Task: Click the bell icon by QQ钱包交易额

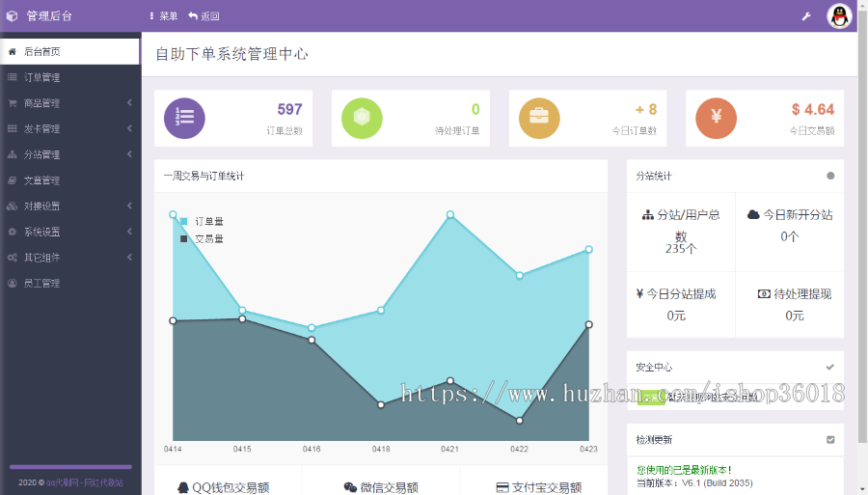Action: pyautogui.click(x=183, y=487)
